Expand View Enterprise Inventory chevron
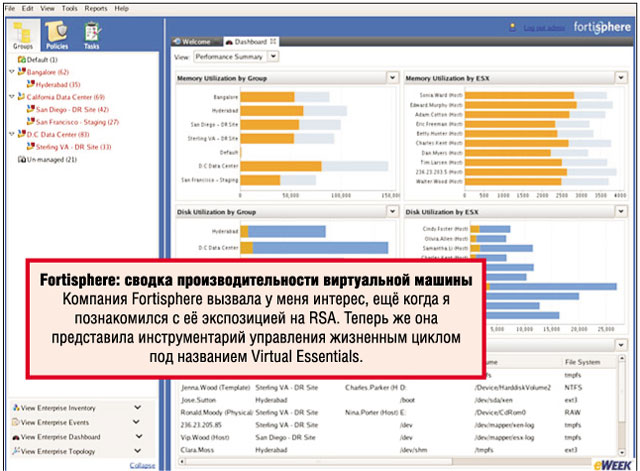Screen dimensions: 640x471 coord(138,407)
